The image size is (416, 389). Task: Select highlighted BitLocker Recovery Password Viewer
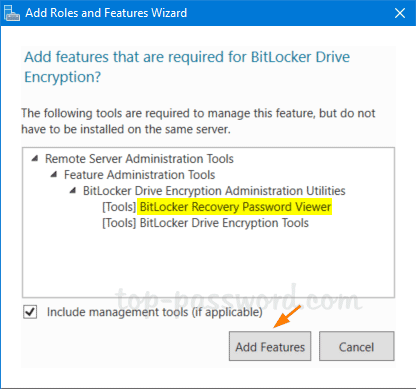[235, 207]
